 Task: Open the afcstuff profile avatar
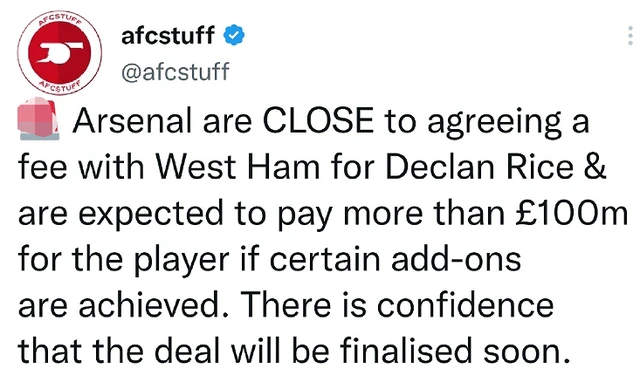point(60,53)
